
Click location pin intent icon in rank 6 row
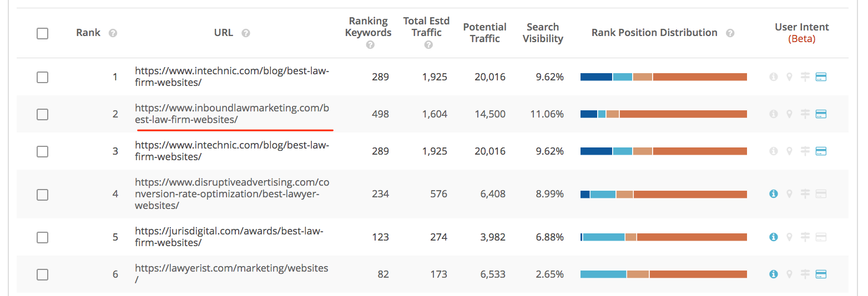789,274
